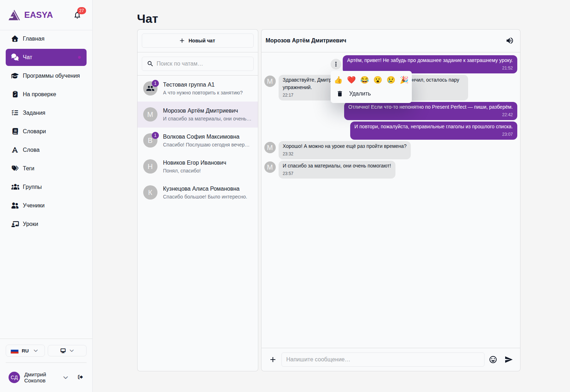Navigate to Группы
The height and width of the screenshot is (392, 570).
click(x=46, y=187)
